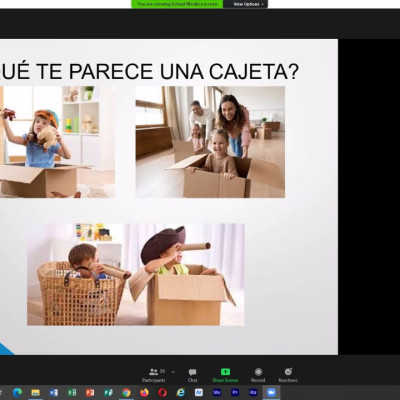Viewport: 400px width, 400px height.
Task: Launch Excel from the taskbar
Action: pos(72,392)
